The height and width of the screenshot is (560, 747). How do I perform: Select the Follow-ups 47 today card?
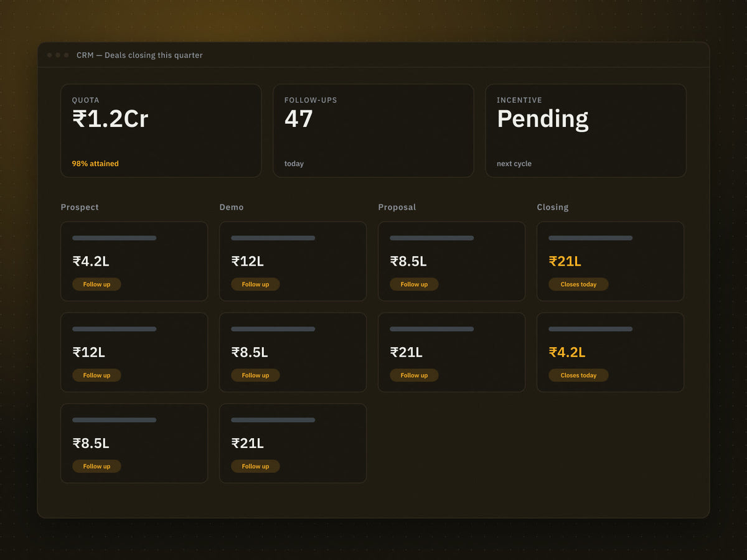373,131
